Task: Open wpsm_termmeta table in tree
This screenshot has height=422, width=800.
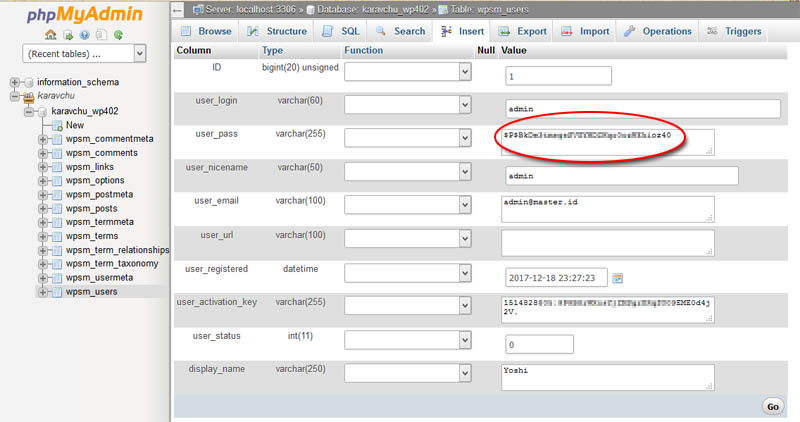Action: click(x=100, y=222)
